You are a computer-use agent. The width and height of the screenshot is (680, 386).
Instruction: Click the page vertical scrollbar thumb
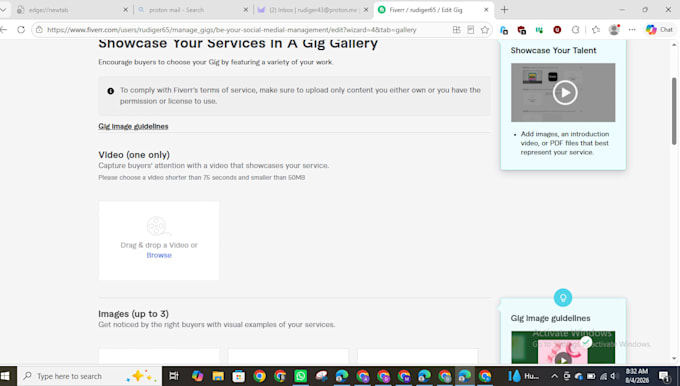tap(674, 111)
